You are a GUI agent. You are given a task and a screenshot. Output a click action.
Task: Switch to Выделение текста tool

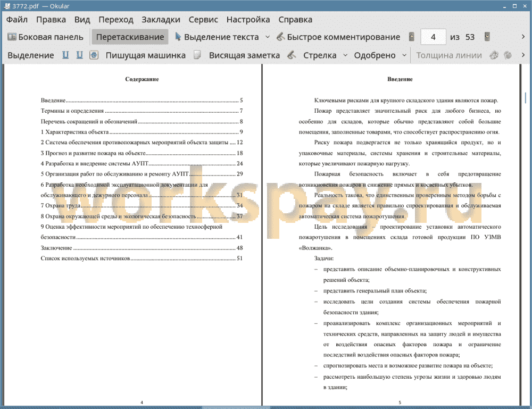click(x=217, y=37)
